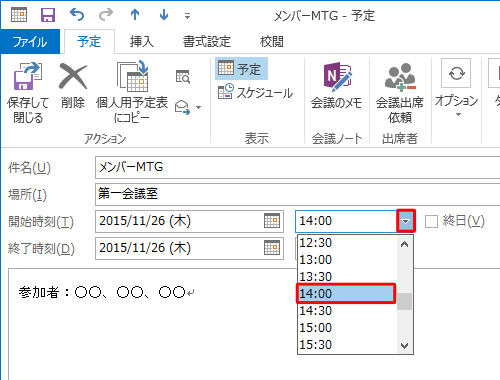Click the small calendar search icon in アクション
Screen dimensions: 500x380
click(183, 77)
